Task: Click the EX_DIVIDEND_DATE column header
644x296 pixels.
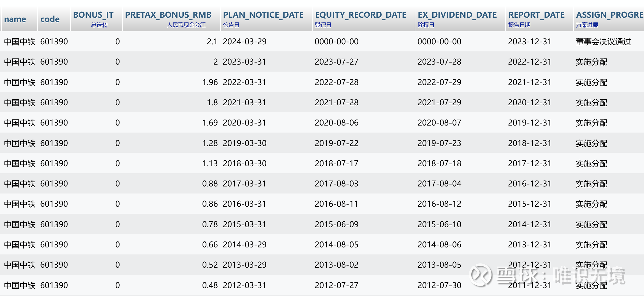Action: click(460, 19)
